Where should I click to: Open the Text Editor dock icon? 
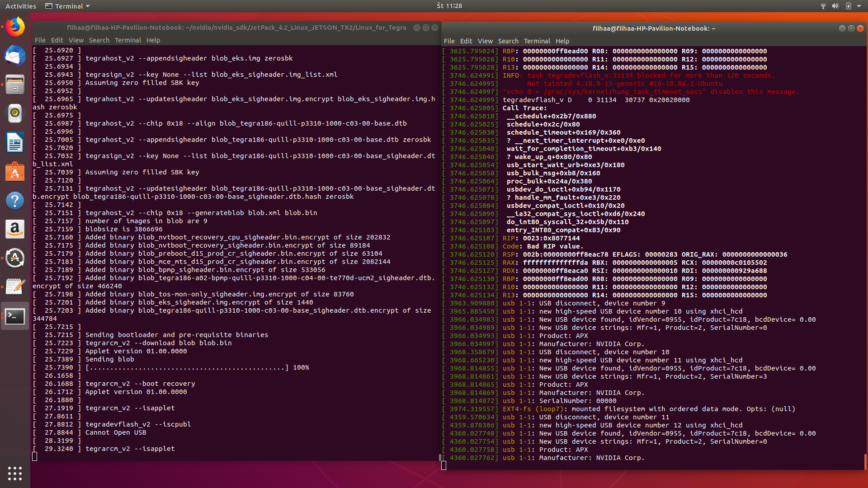pyautogui.click(x=15, y=287)
